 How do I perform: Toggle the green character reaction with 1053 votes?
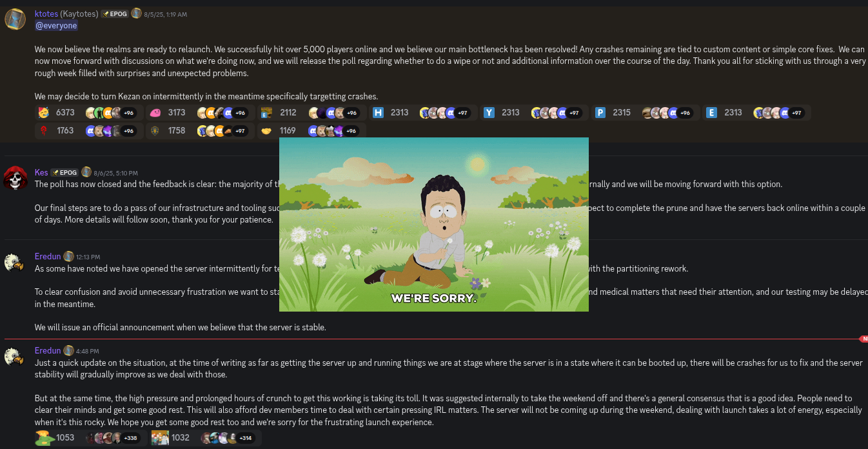coord(90,437)
